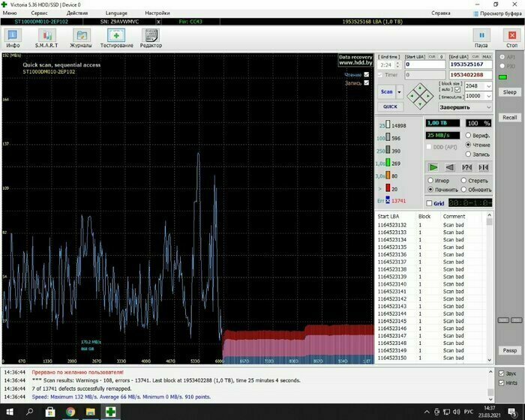Viewport: 525px width, 420px height.
Task: Open the dropdown arrow beside Scan
Action: coord(400,91)
